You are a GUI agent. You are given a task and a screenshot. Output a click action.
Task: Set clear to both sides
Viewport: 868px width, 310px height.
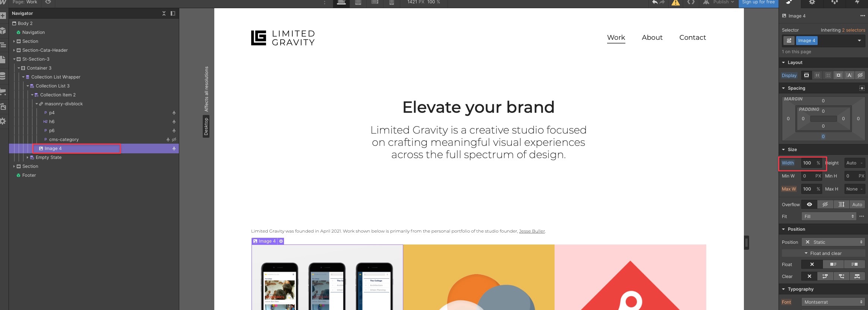(x=857, y=276)
